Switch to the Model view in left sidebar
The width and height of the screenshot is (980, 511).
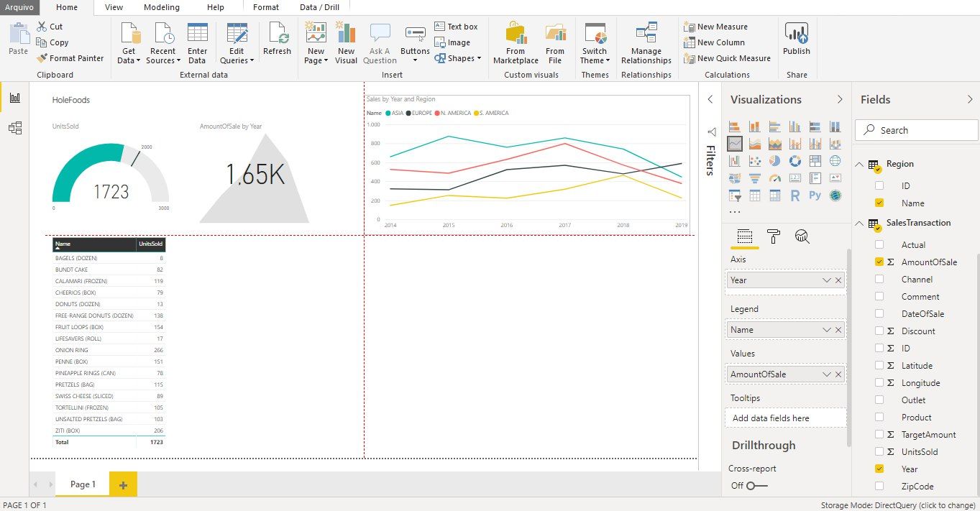(x=15, y=128)
